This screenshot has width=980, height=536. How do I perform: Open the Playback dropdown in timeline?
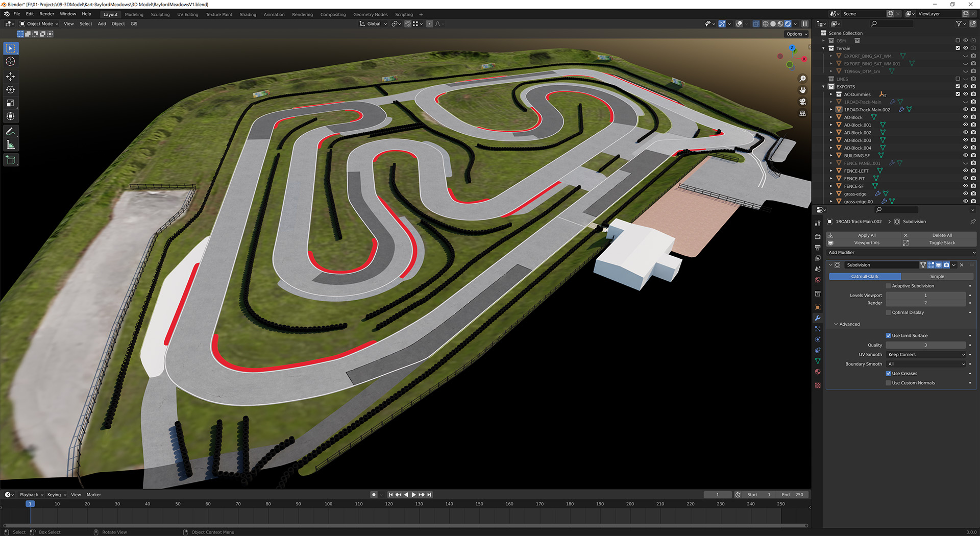[32, 495]
